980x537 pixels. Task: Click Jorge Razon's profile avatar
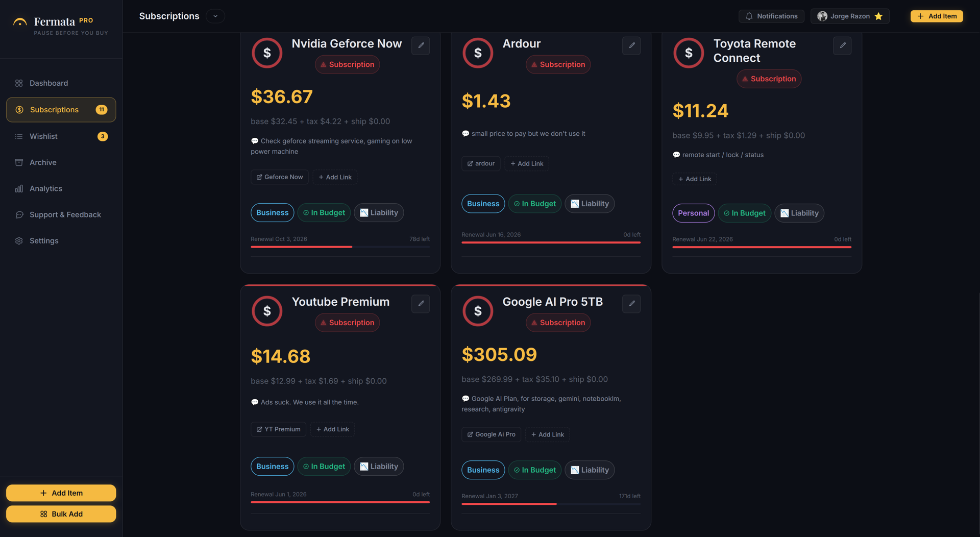822,16
